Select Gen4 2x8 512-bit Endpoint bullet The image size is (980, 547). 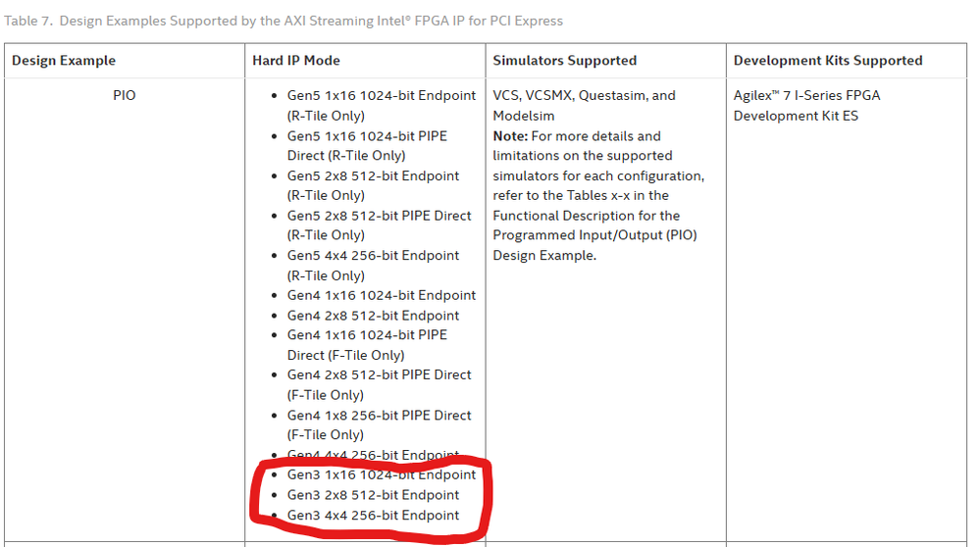tap(373, 316)
